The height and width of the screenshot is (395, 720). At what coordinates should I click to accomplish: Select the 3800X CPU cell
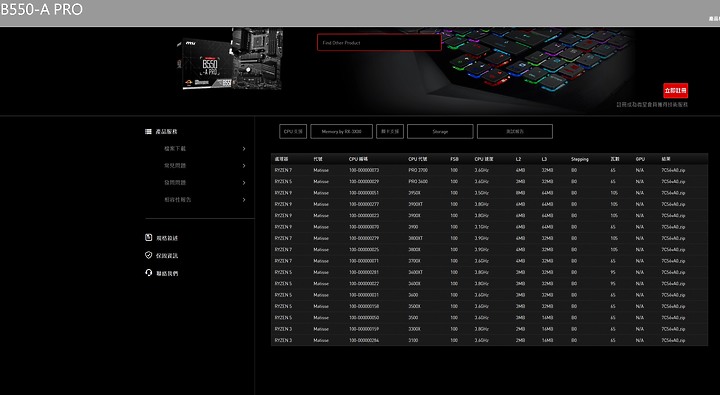414,249
